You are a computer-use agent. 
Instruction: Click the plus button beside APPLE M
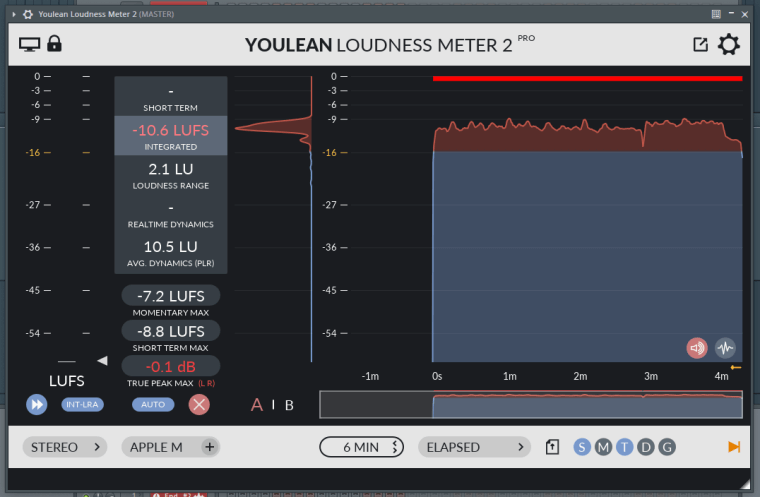click(210, 447)
